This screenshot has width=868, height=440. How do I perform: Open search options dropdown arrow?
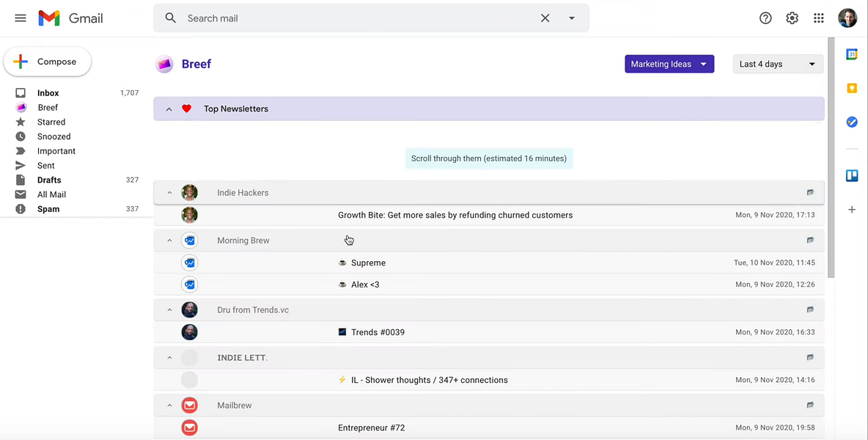pyautogui.click(x=572, y=18)
